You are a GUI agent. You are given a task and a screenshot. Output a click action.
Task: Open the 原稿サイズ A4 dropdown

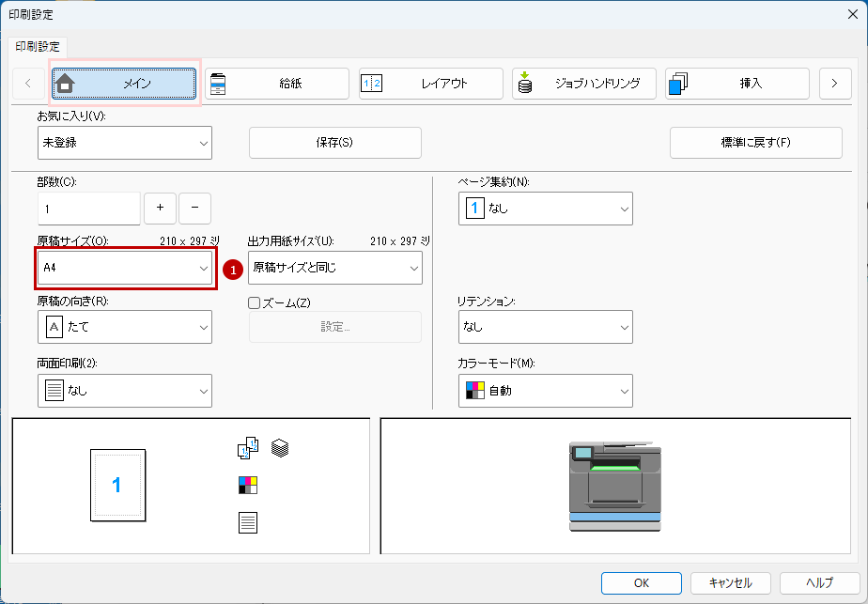(126, 269)
